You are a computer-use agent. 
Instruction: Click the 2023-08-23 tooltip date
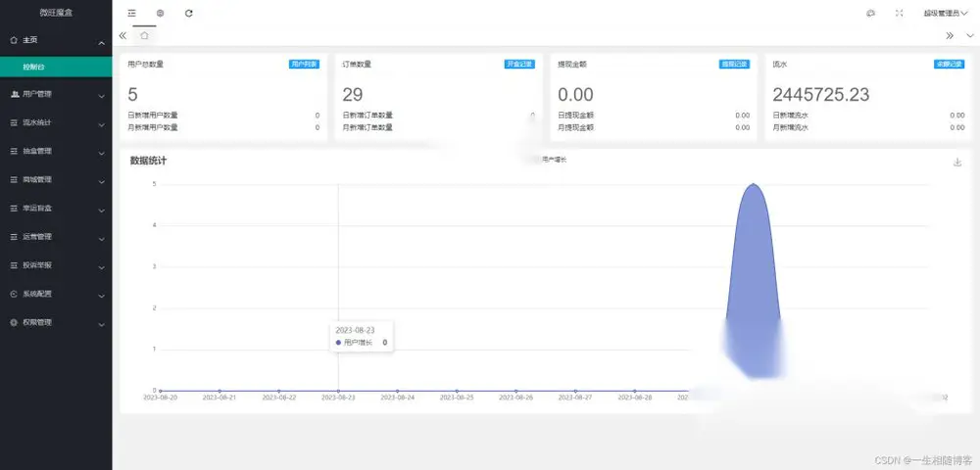(355, 330)
